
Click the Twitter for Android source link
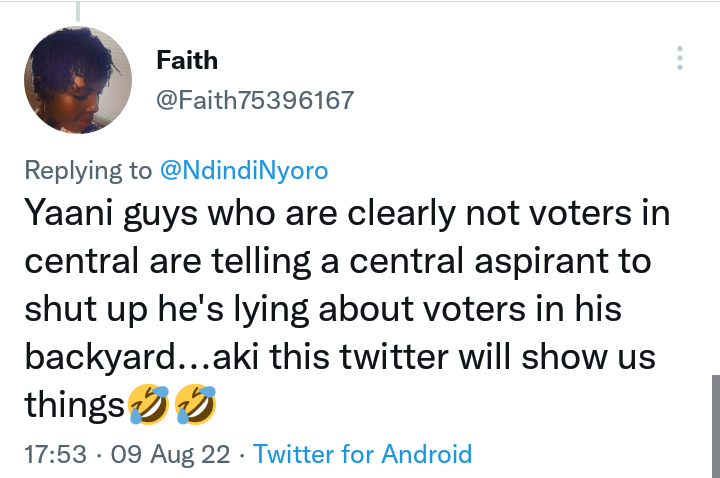(362, 454)
